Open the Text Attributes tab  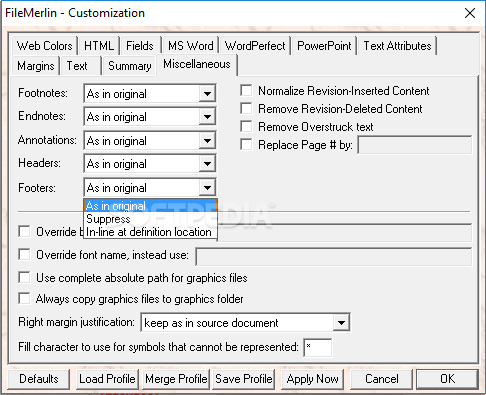coord(397,46)
